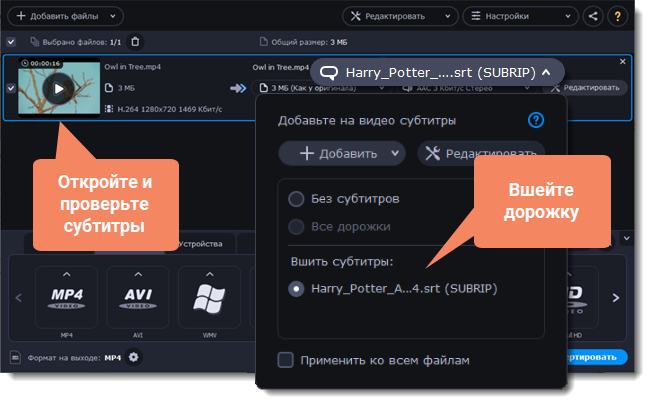Click the share icon in top toolbar
Screen dimensions: 650x403
pos(594,16)
